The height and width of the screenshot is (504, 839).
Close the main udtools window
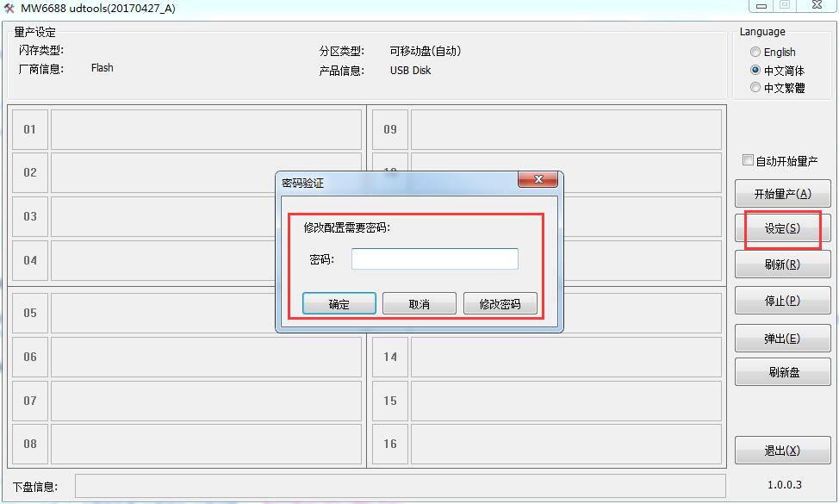click(817, 5)
